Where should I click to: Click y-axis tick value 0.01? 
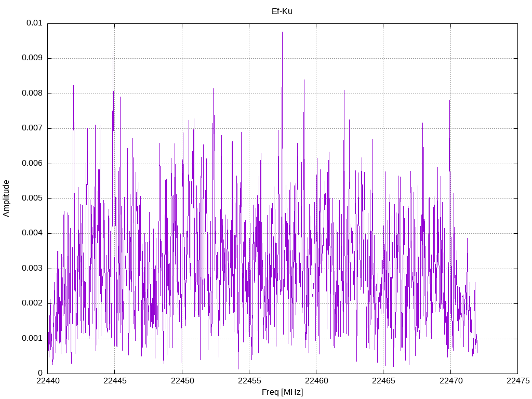pos(35,23)
